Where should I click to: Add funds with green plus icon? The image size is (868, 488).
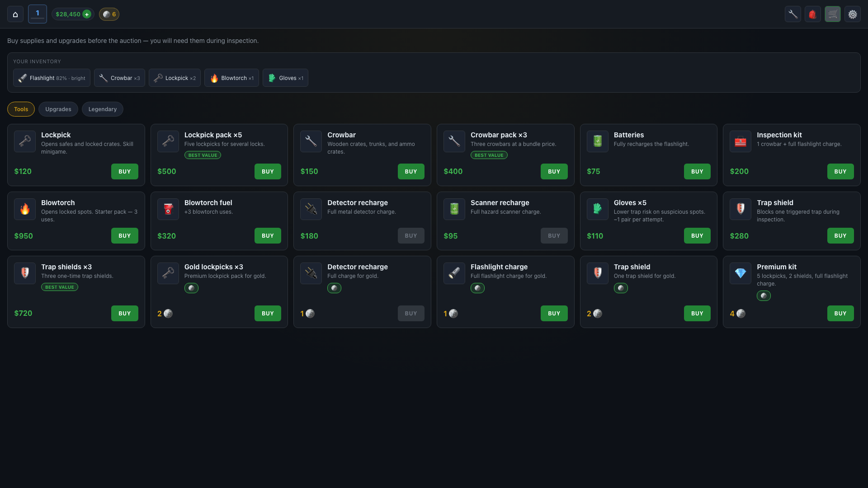tap(87, 14)
